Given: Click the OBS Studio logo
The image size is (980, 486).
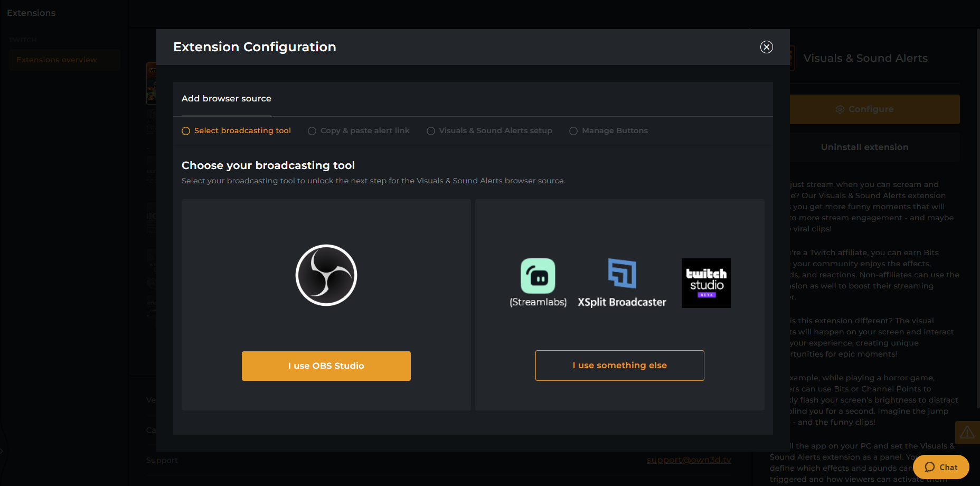Looking at the screenshot, I should click(326, 275).
